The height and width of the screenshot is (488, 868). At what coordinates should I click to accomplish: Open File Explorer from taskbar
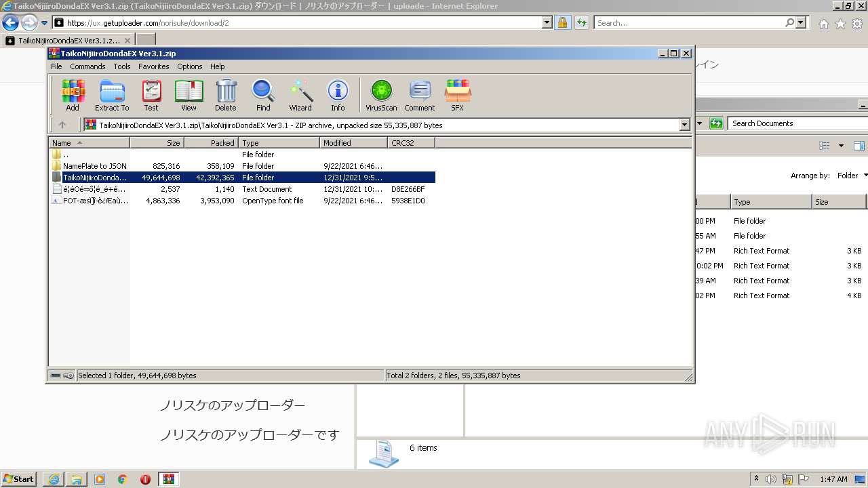coord(77,479)
